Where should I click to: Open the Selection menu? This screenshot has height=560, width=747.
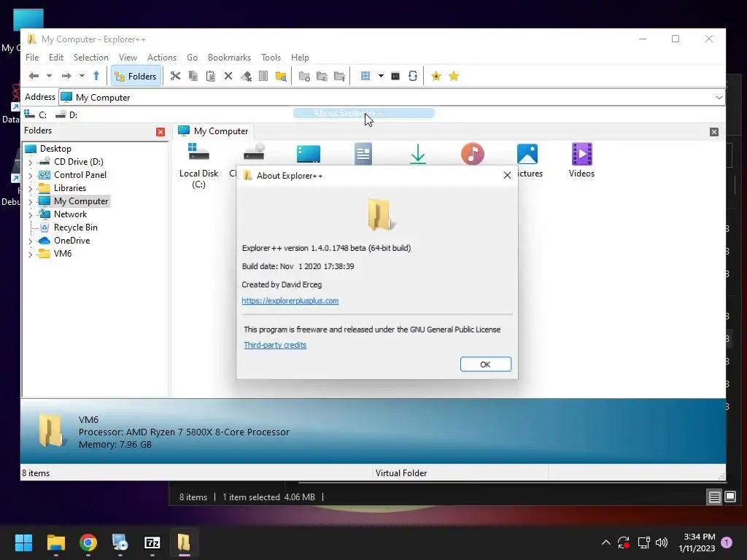pos(91,57)
